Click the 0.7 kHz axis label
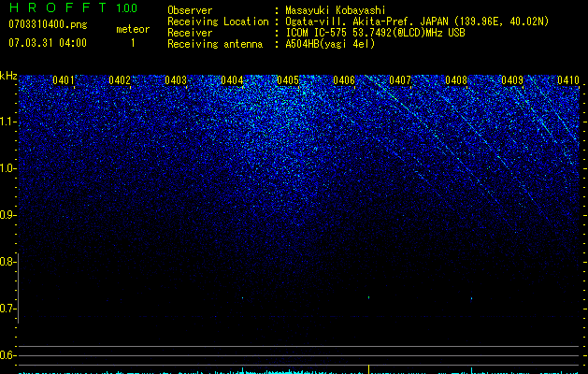This screenshot has width=588, height=374. (x=7, y=309)
